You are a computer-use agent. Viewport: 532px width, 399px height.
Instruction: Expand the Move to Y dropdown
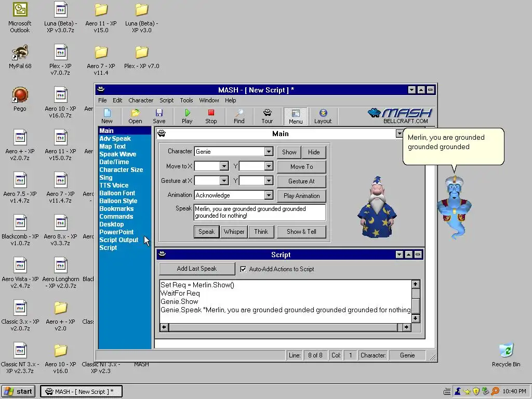coord(269,166)
